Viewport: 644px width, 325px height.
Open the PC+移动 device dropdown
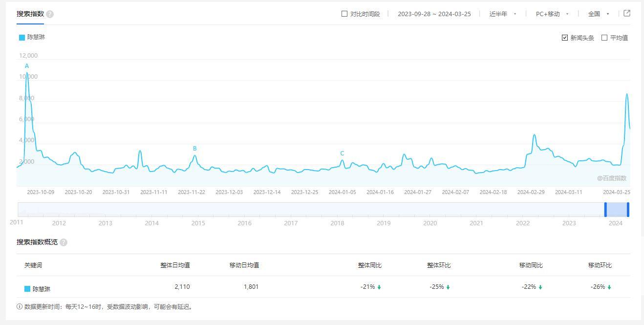(552, 14)
